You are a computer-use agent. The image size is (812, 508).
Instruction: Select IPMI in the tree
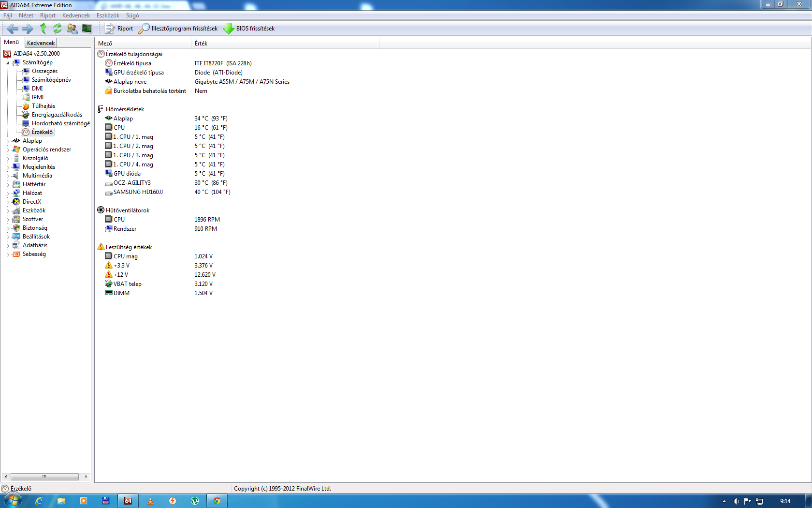tap(38, 97)
